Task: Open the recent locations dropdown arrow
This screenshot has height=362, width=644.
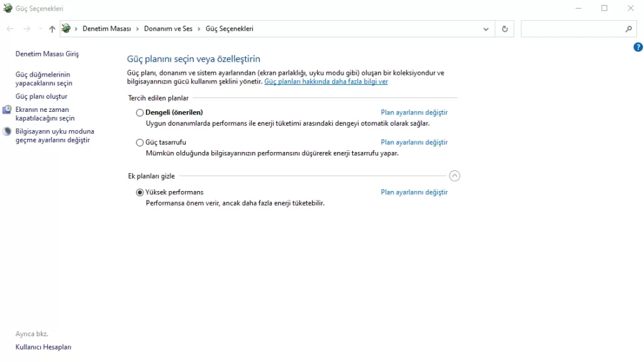Action: pyautogui.click(x=40, y=29)
